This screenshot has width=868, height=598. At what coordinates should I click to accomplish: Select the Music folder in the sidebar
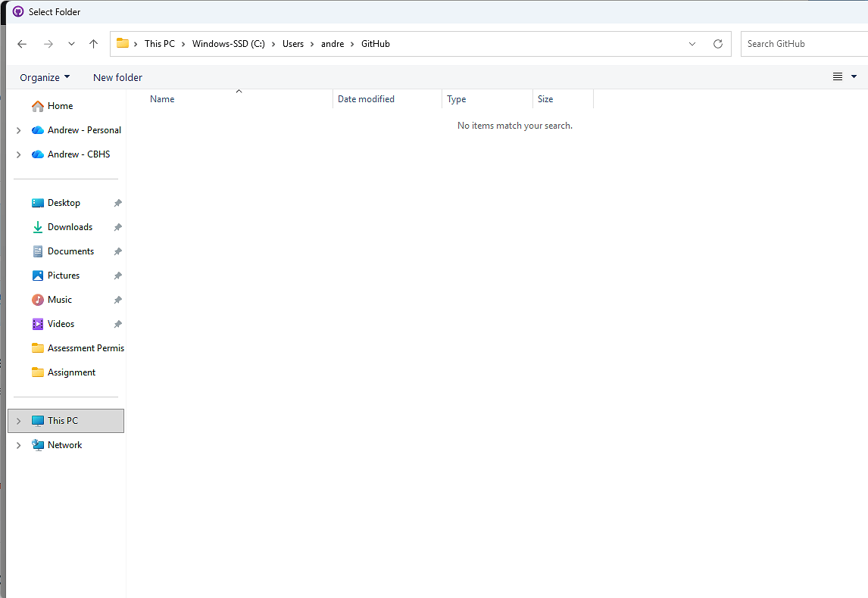59,299
